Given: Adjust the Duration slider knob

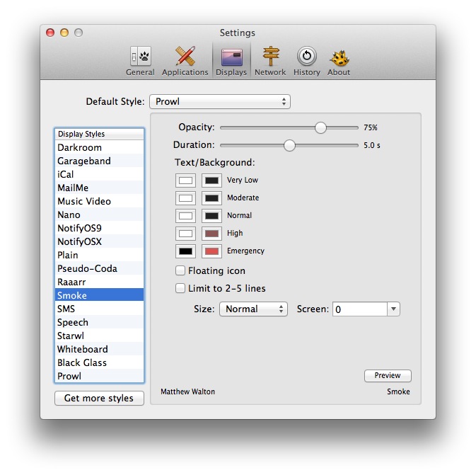Looking at the screenshot, I should click(289, 145).
